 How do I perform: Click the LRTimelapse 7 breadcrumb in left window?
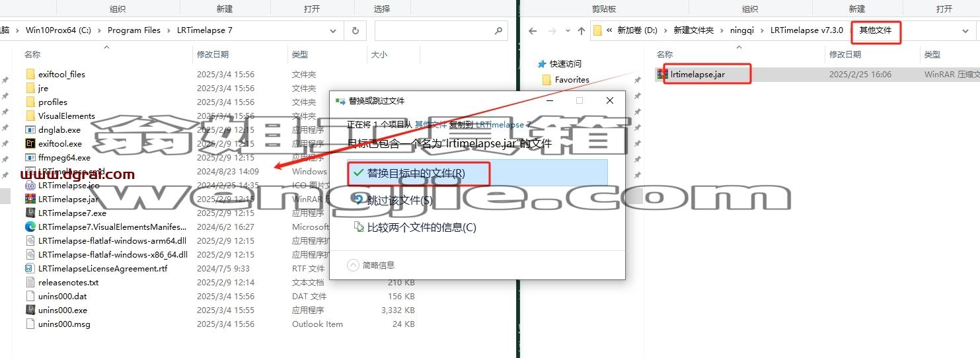(204, 30)
